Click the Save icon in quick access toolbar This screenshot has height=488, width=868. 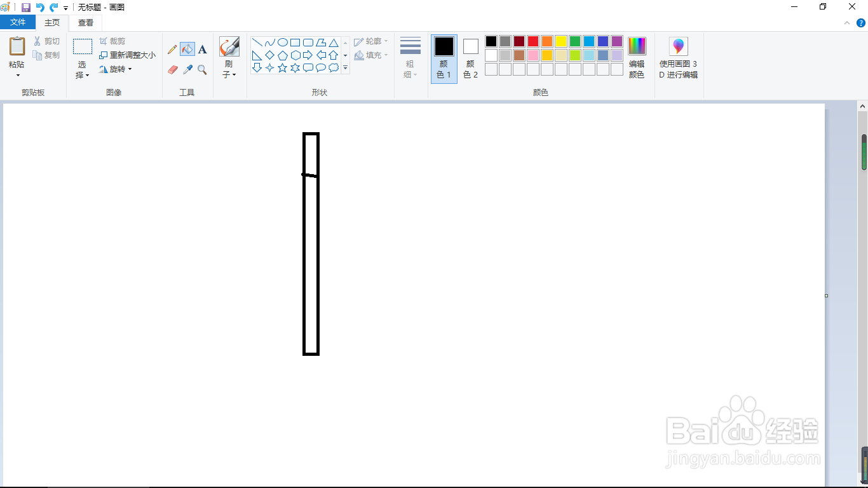click(x=26, y=7)
